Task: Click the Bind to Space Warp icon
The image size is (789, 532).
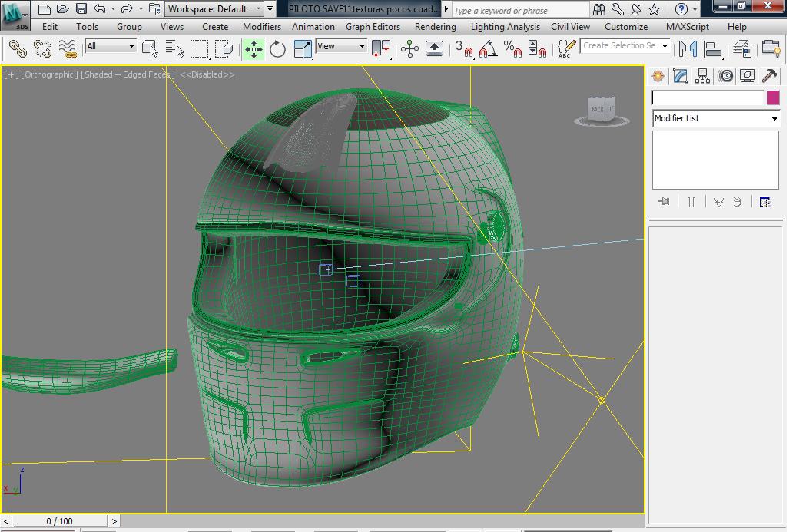Action: coord(68,49)
